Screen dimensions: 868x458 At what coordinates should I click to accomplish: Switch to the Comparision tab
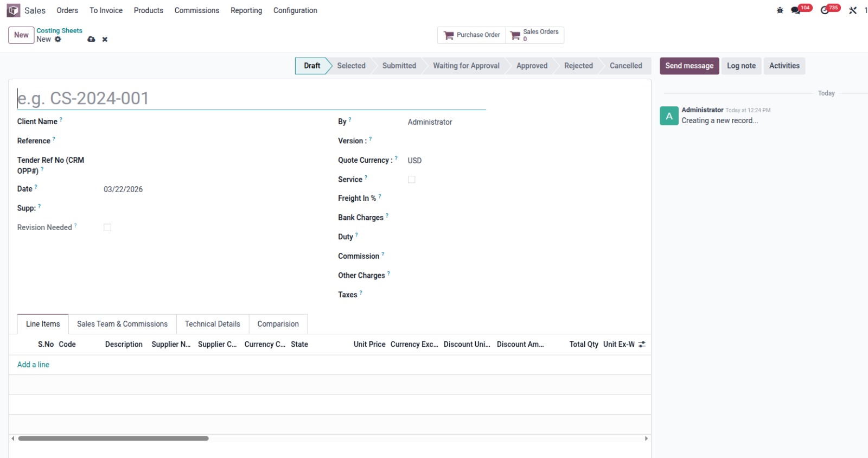tap(278, 324)
